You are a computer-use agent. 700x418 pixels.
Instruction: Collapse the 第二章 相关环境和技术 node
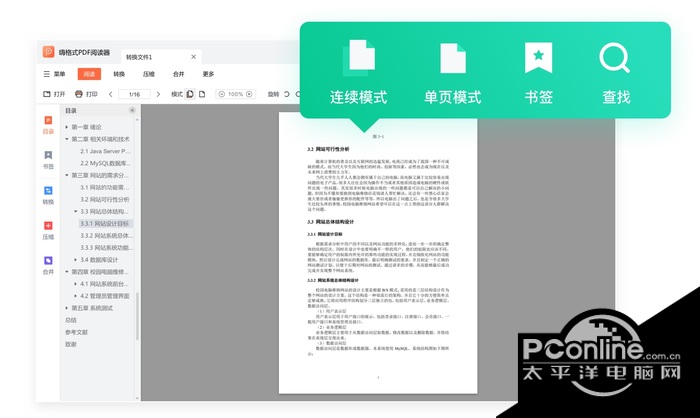coord(67,139)
